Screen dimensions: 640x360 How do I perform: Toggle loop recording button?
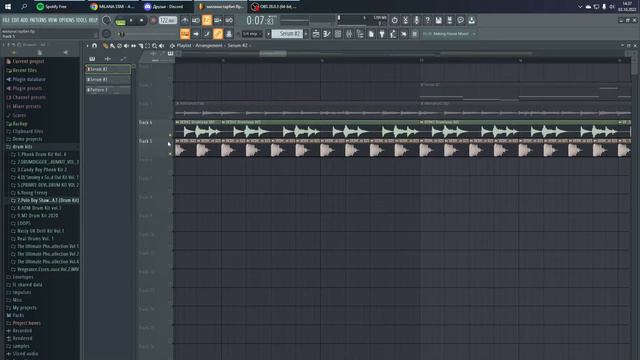pyautogui.click(x=229, y=20)
